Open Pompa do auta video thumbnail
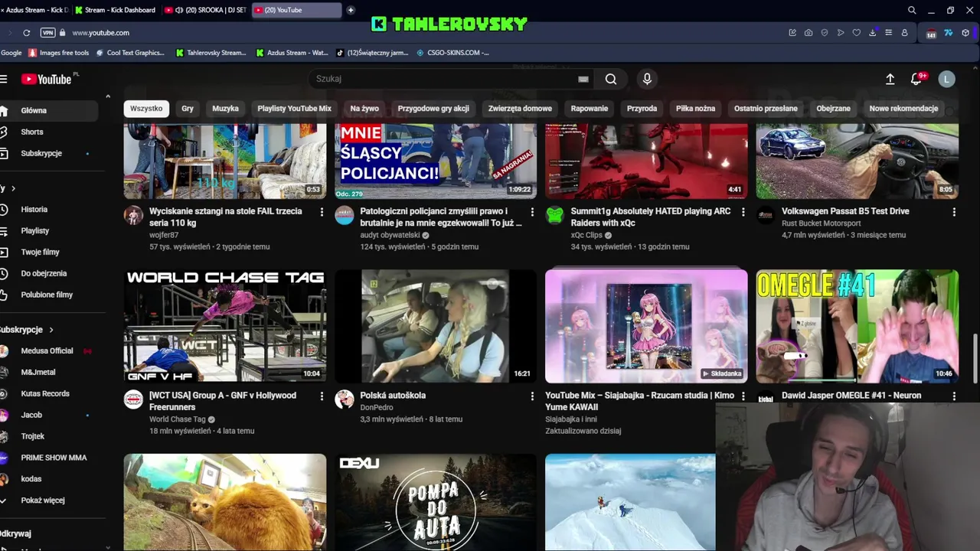The height and width of the screenshot is (551, 980). tap(436, 502)
